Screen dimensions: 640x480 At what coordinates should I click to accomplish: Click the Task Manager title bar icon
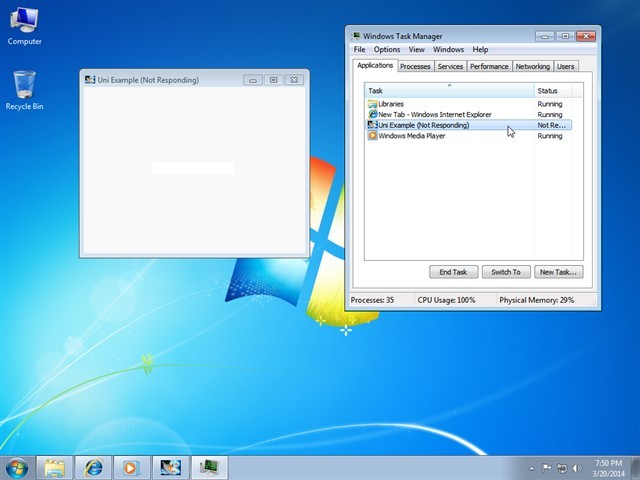(x=356, y=36)
